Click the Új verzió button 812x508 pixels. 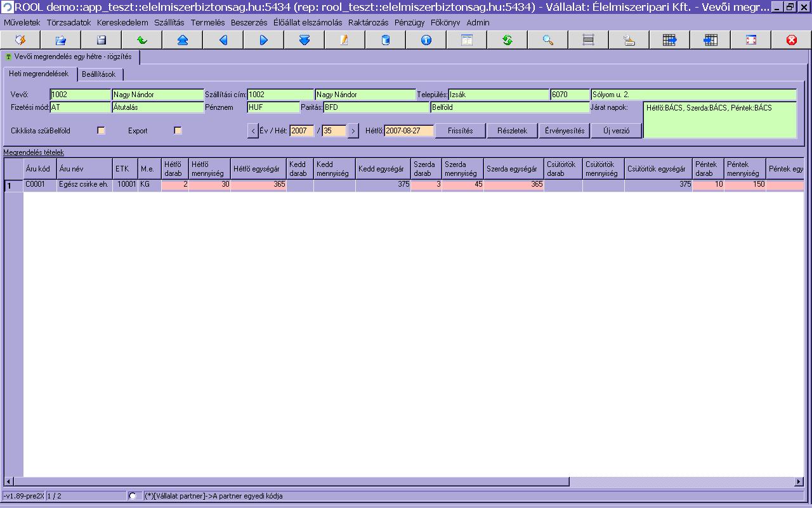pyautogui.click(x=617, y=131)
